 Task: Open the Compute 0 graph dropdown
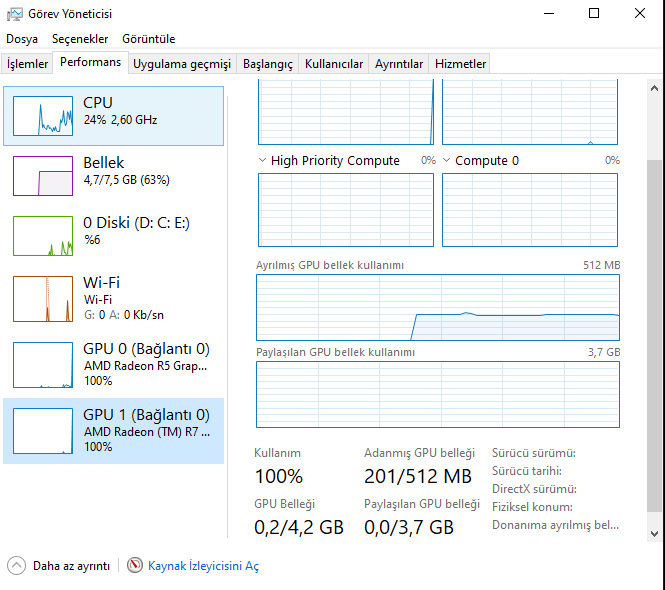point(447,160)
